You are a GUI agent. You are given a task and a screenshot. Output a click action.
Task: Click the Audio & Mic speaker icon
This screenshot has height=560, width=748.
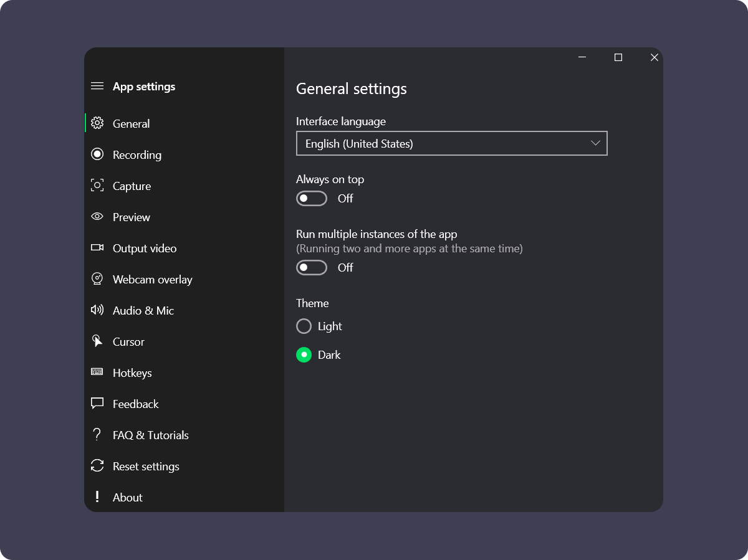click(97, 310)
